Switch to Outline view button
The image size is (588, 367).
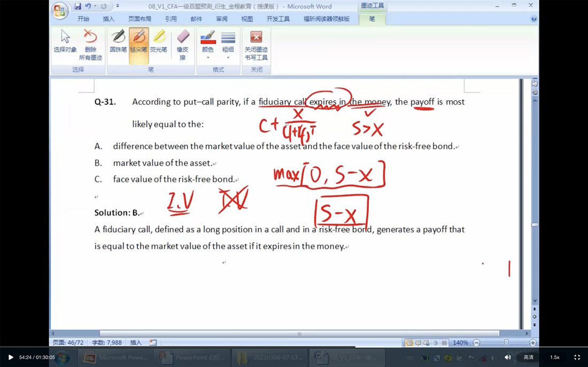[x=435, y=342]
